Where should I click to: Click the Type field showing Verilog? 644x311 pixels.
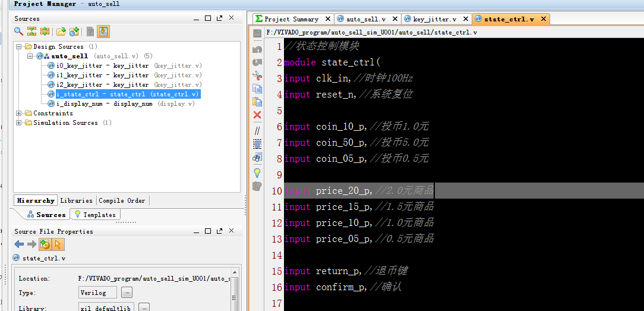(98, 293)
